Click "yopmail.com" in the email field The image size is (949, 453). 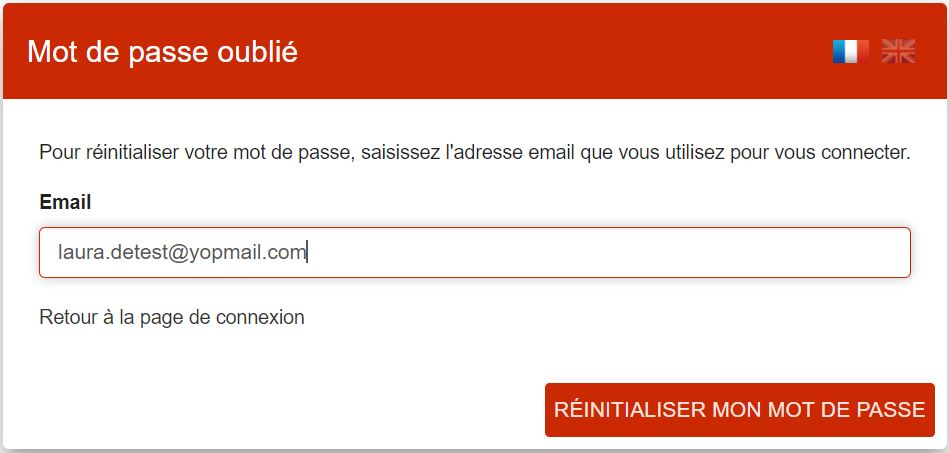pos(248,252)
